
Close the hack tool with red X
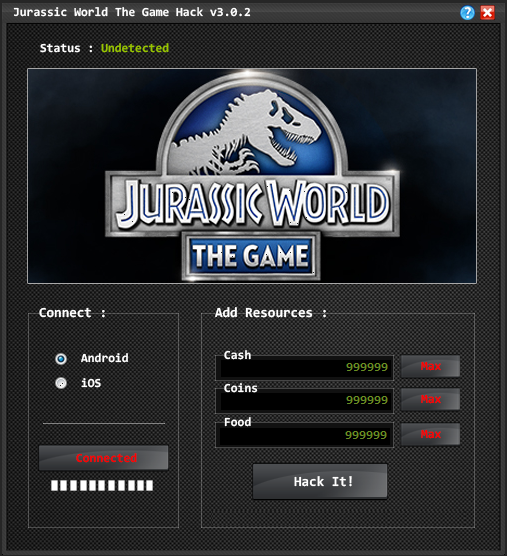pyautogui.click(x=488, y=13)
